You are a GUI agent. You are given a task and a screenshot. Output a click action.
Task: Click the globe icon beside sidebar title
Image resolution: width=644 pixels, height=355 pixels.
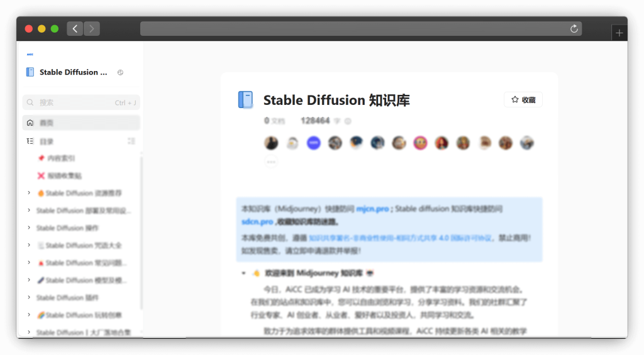click(x=120, y=72)
